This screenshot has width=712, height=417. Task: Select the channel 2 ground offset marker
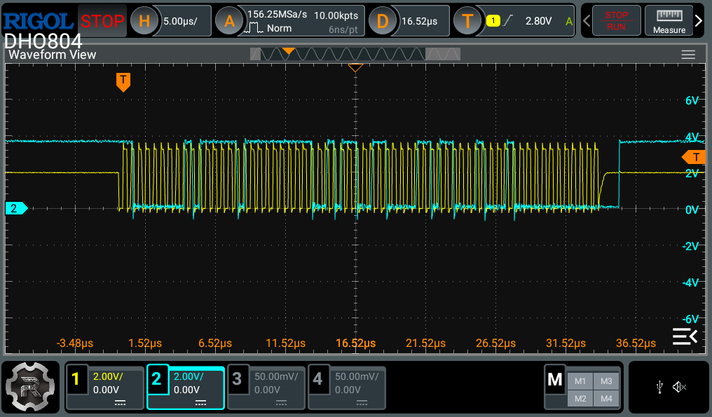tap(16, 208)
